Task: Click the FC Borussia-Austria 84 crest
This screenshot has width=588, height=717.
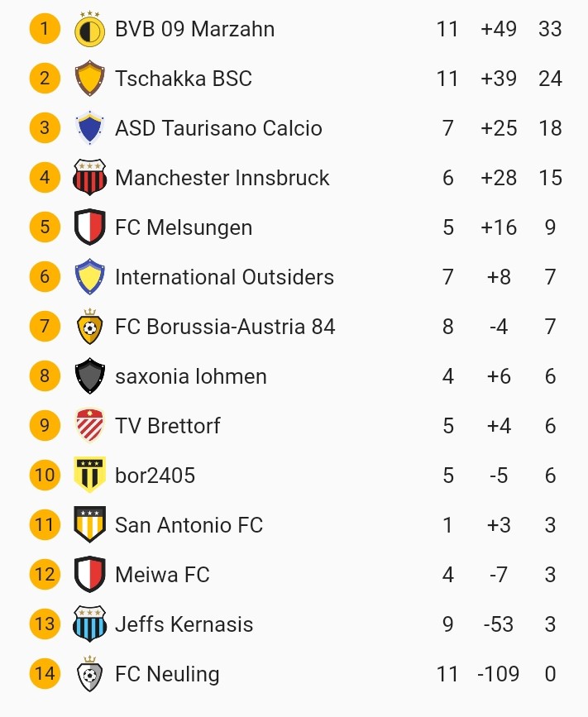Action: pyautogui.click(x=89, y=327)
